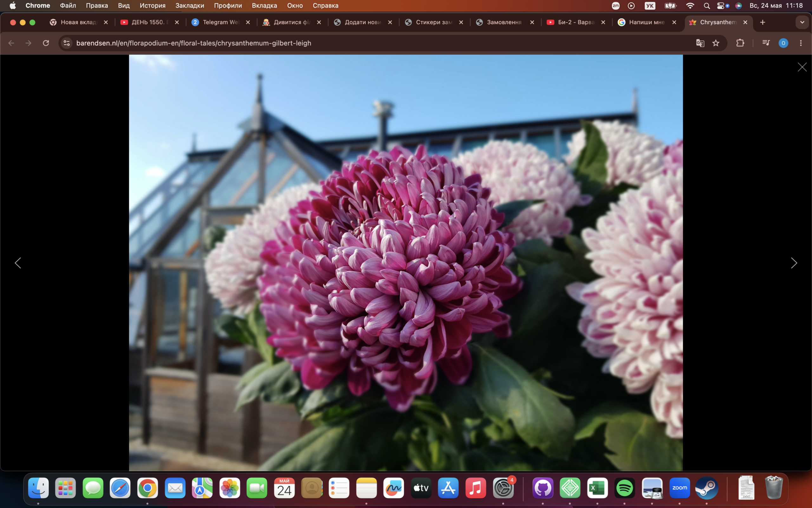
Task: Open Freeform from the Dock
Action: point(394,488)
